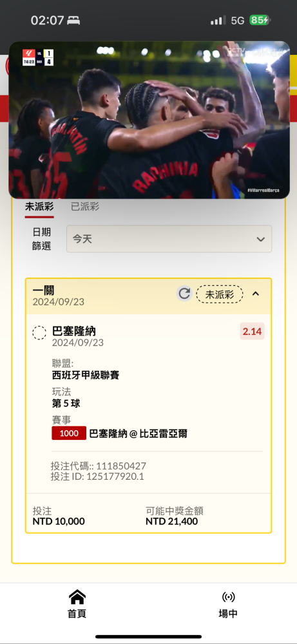The width and height of the screenshot is (297, 644).
Task: Tap the 5G signal indicator
Action: coord(238,21)
